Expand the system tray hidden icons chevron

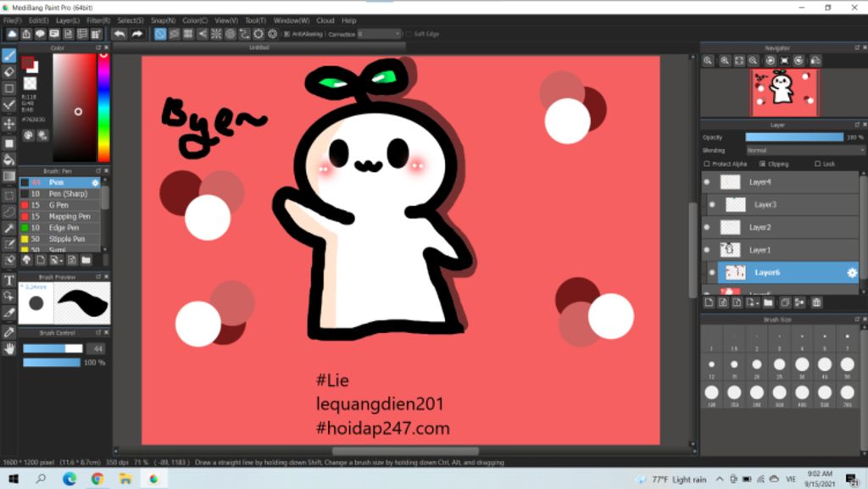(719, 479)
